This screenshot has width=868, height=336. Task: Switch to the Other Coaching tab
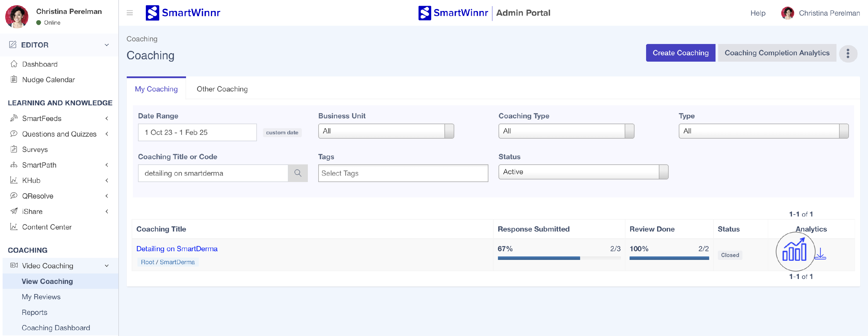pos(222,89)
